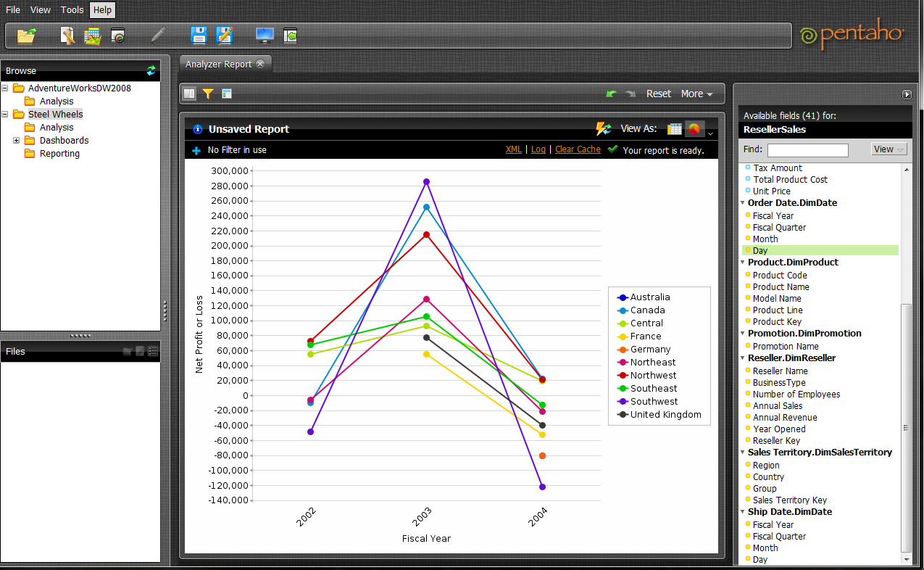Click the Clear Cache link
924x570 pixels.
(x=578, y=149)
